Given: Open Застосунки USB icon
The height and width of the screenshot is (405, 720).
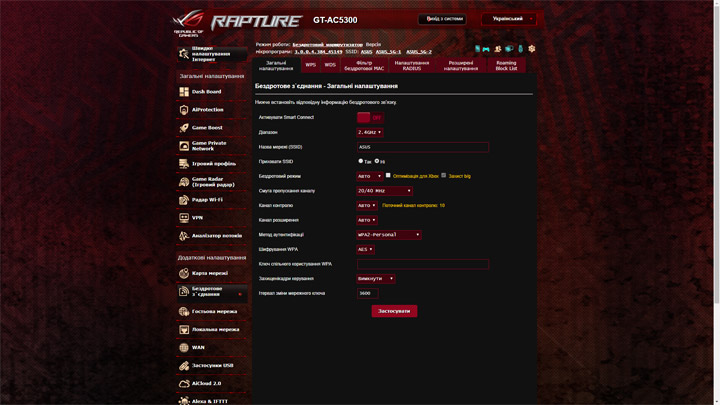Looking at the screenshot, I should (184, 366).
